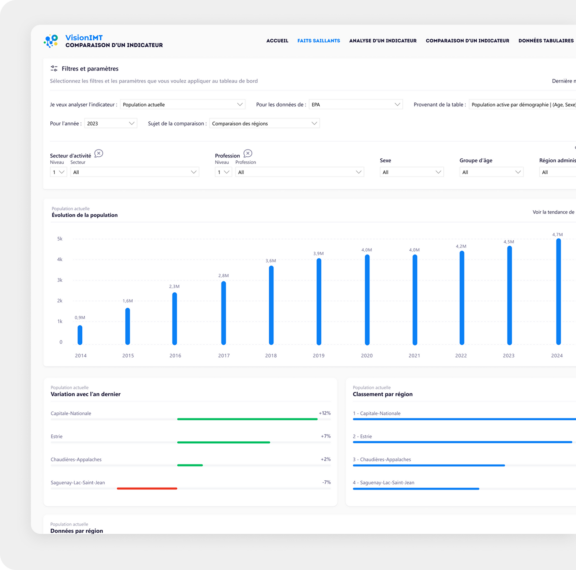Click the 2014 bar in population chart
This screenshot has height=570, width=576.
[x=80, y=335]
